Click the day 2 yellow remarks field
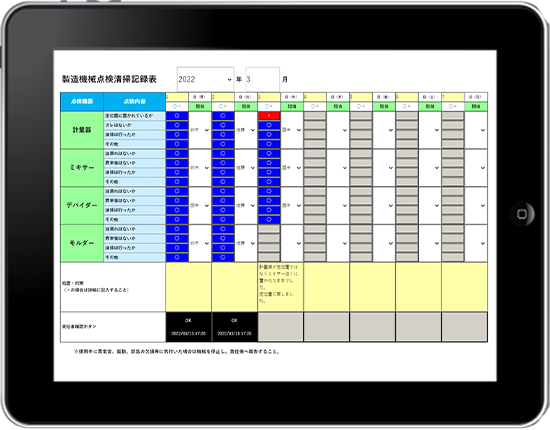The image size is (550, 430). 235,287
